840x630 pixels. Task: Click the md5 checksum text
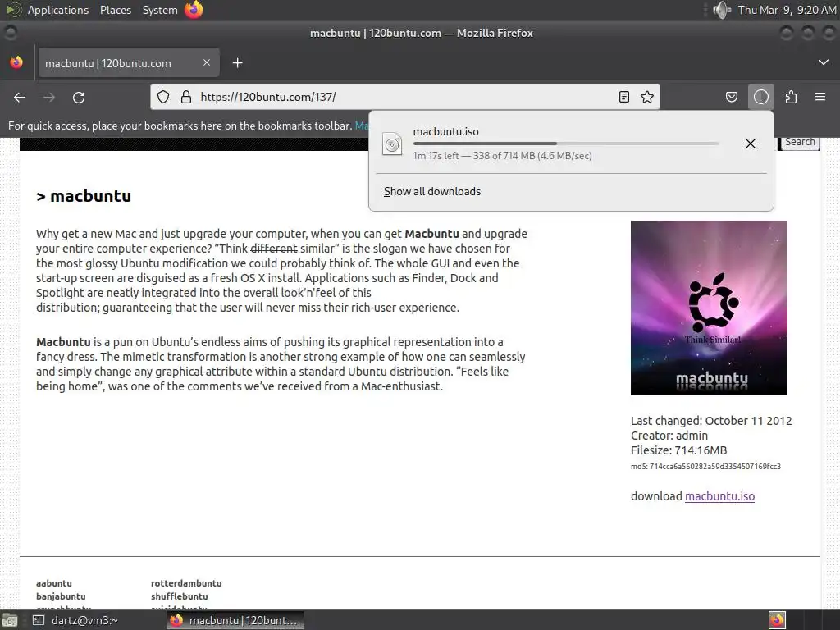[x=705, y=467]
